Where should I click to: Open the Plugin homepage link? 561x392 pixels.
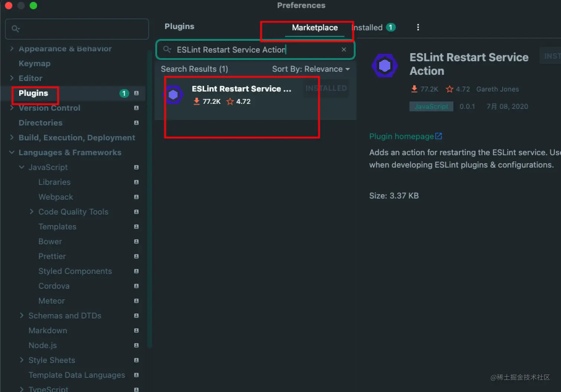[x=406, y=136]
